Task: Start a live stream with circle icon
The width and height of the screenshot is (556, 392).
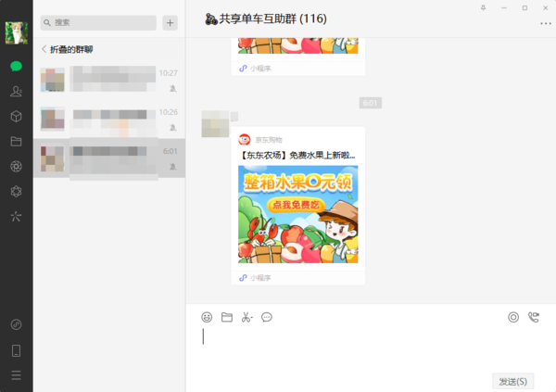Action: pyautogui.click(x=513, y=317)
